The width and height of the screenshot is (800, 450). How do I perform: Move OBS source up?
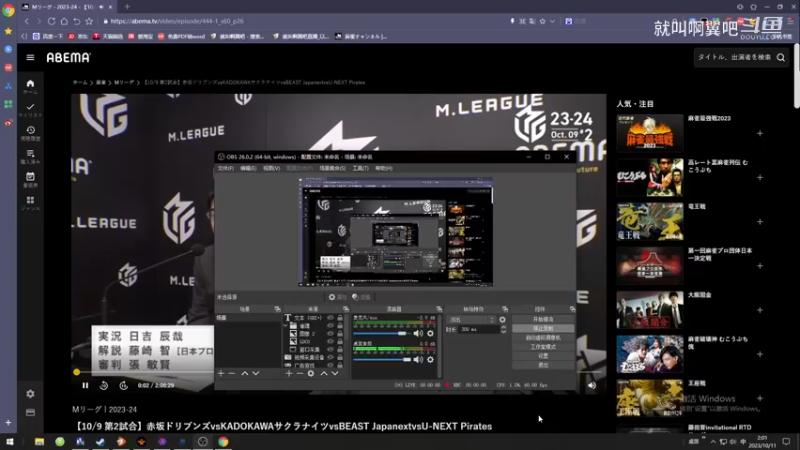(x=324, y=373)
